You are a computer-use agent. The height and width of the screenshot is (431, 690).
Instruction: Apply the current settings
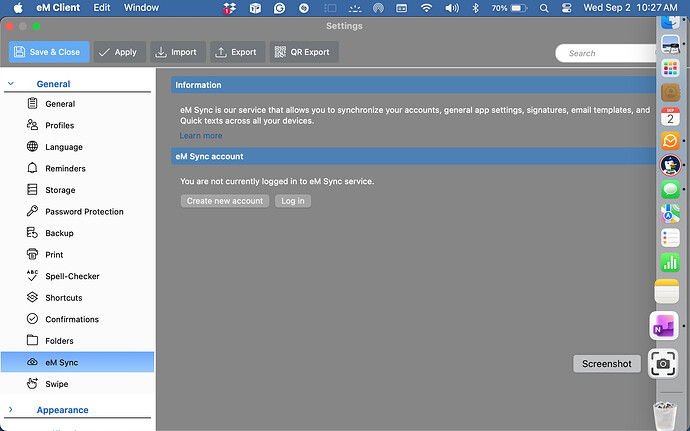click(119, 52)
